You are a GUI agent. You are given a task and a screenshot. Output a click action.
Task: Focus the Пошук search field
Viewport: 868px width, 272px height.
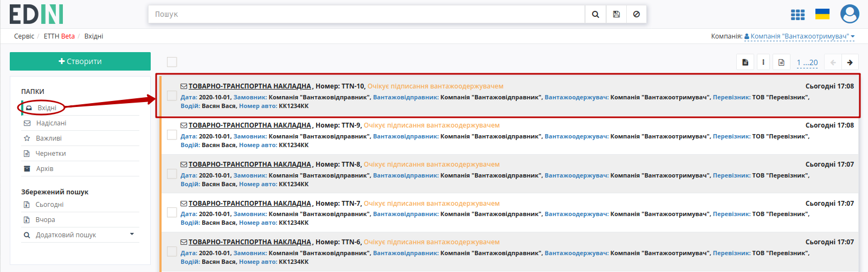pyautogui.click(x=367, y=14)
